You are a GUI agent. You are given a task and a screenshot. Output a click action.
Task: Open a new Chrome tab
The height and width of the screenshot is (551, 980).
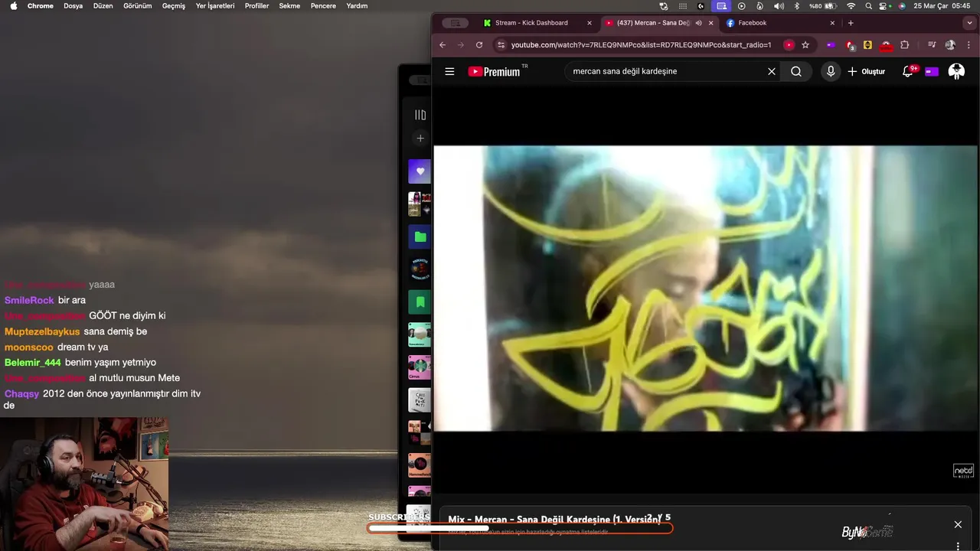pos(851,23)
